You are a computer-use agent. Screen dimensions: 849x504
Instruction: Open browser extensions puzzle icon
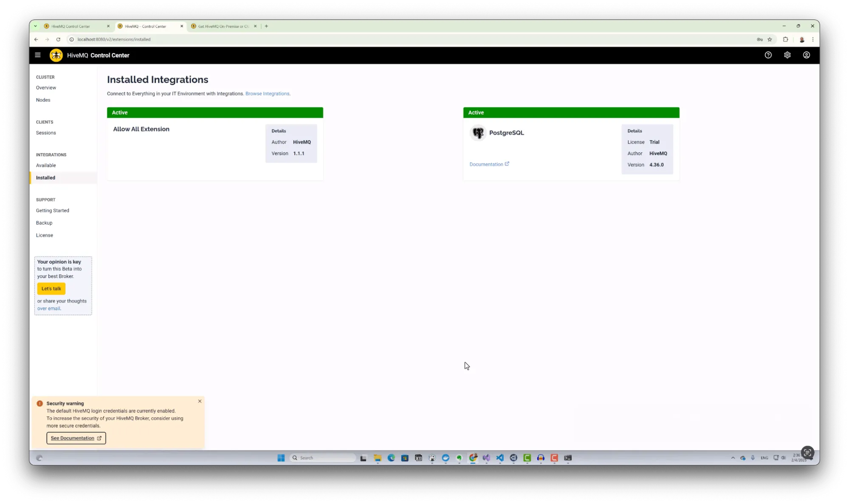point(785,39)
